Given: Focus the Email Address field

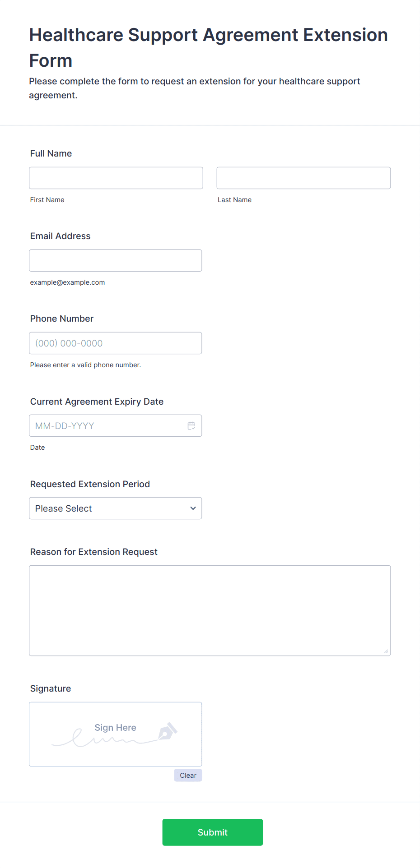Looking at the screenshot, I should 116,261.
